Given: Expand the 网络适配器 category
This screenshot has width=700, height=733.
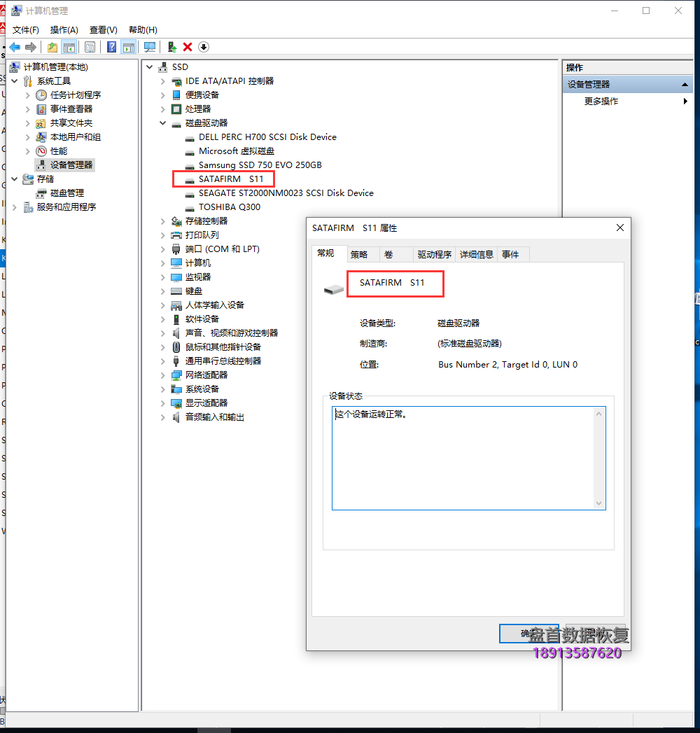Looking at the screenshot, I should click(x=162, y=375).
